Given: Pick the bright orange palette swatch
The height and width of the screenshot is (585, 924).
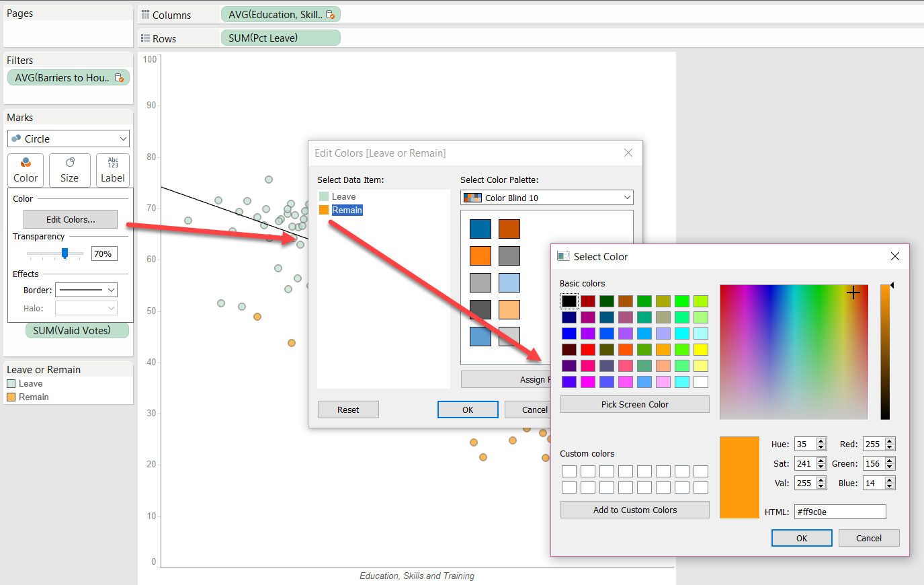Looking at the screenshot, I should (x=480, y=256).
